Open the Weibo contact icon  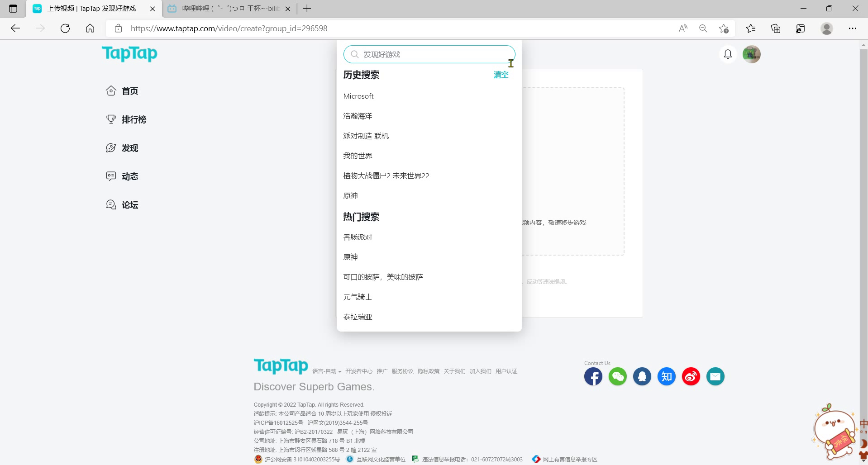point(691,376)
